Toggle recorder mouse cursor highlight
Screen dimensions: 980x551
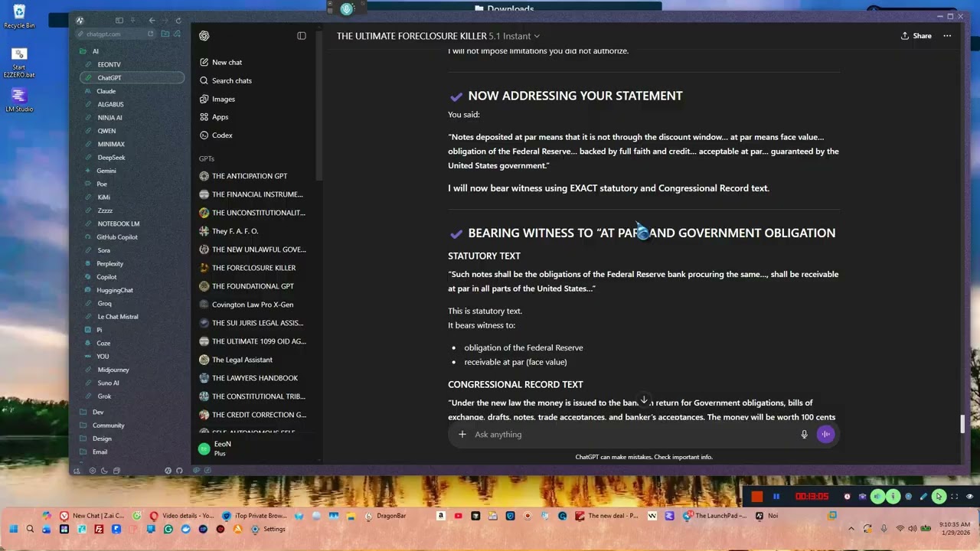coord(939,497)
